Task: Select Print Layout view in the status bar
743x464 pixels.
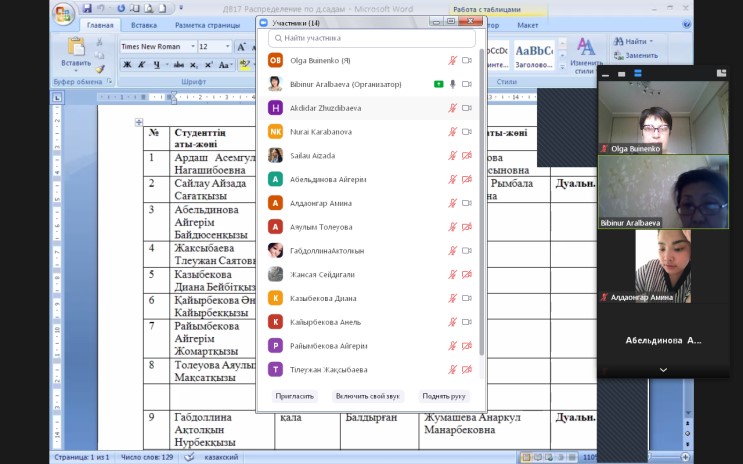Action: 526,457
